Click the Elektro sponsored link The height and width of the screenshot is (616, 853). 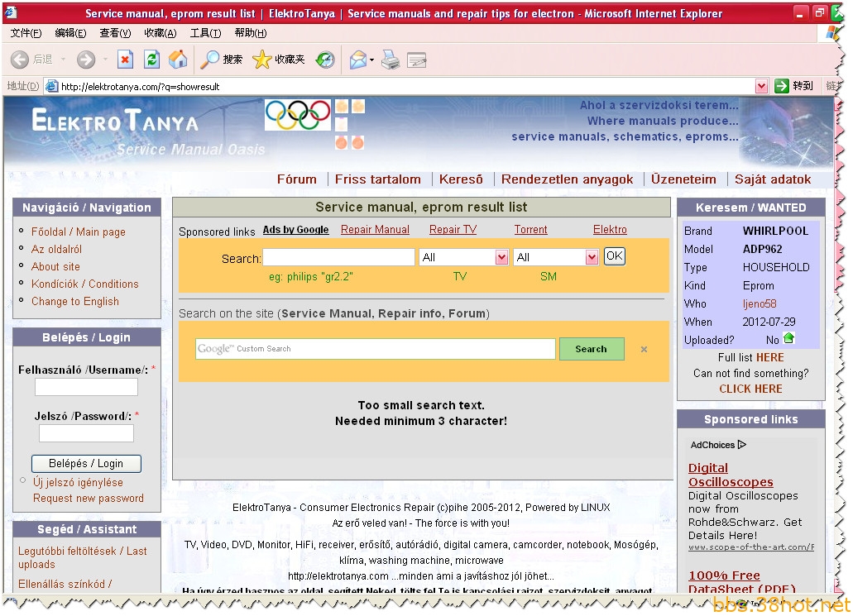coord(610,229)
